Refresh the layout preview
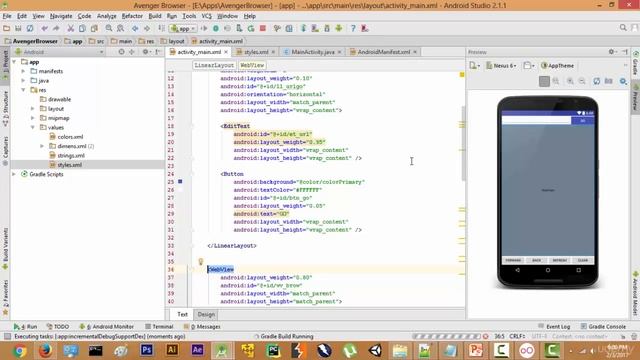The width and height of the screenshot is (640, 360). pos(597,81)
